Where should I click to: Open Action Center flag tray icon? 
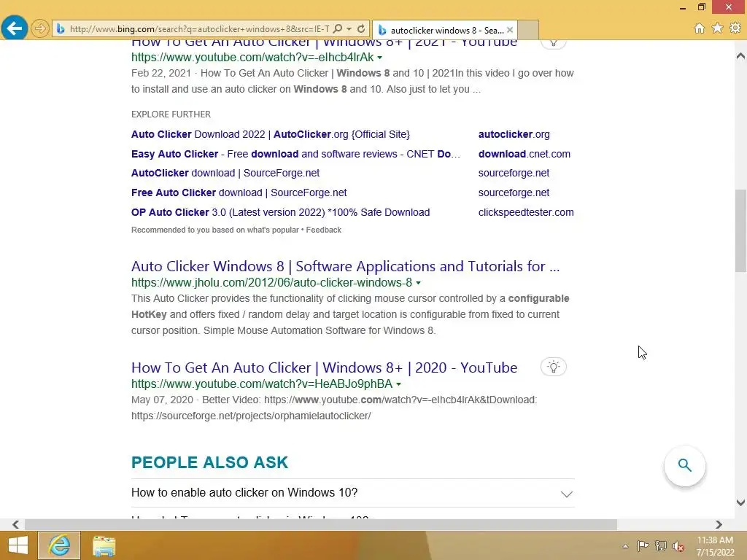point(643,545)
